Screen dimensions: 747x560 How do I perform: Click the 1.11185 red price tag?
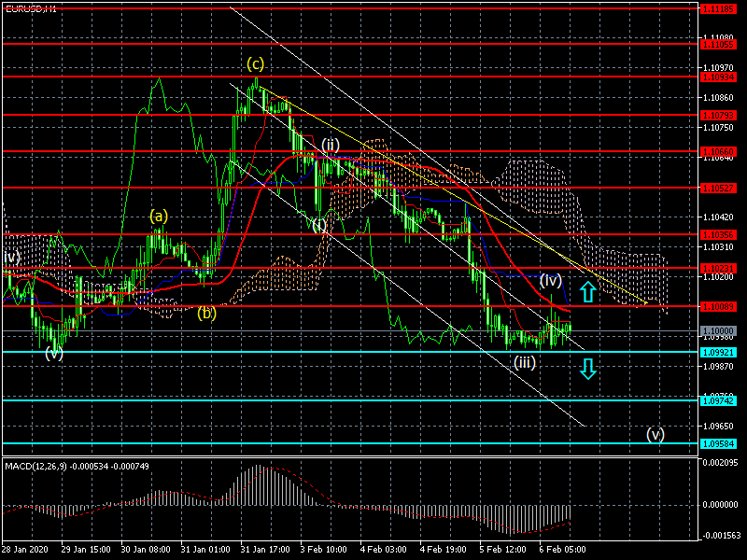coord(718,8)
